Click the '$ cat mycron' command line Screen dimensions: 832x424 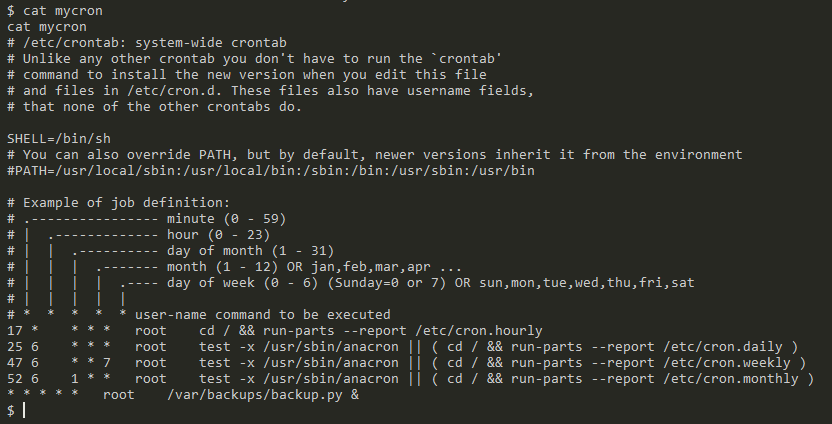click(55, 11)
